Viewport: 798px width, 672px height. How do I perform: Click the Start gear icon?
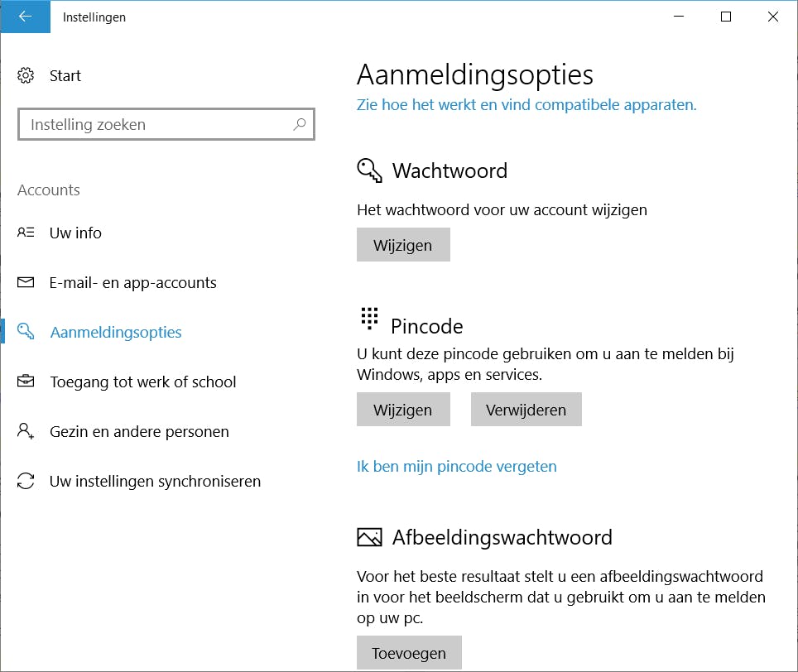[26, 76]
